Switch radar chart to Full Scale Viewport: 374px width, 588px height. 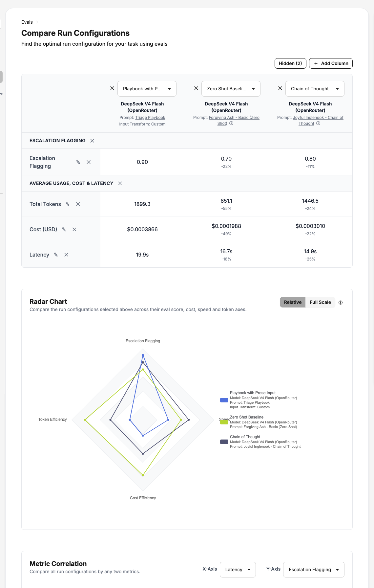click(x=320, y=302)
